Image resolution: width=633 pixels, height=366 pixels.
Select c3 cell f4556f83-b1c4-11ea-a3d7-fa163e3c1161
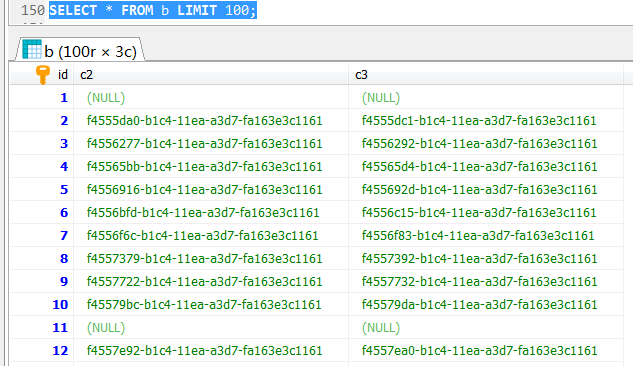pos(486,236)
